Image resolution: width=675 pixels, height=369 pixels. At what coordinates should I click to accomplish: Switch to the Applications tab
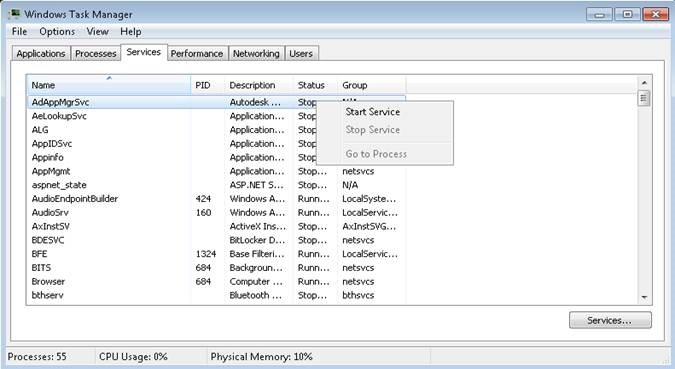41,53
